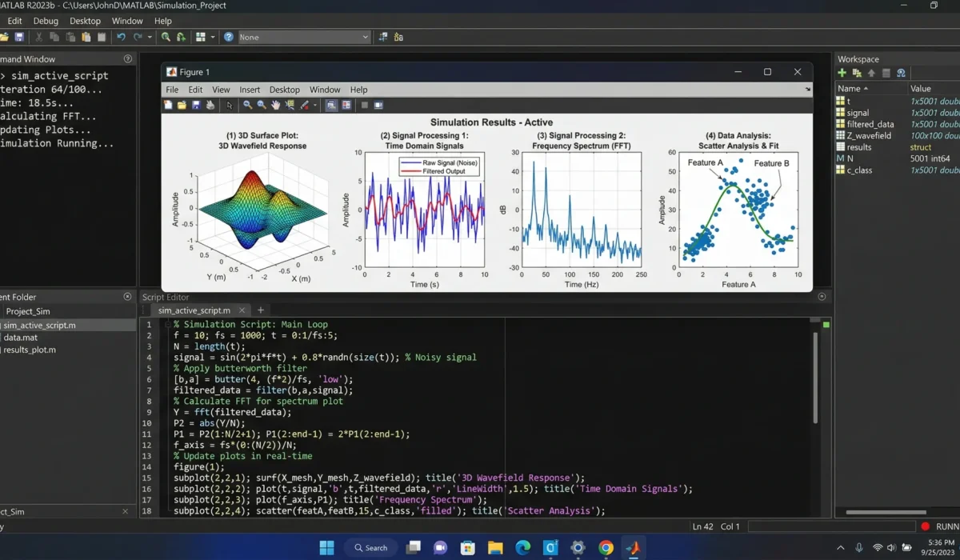Viewport: 960px width, 560px height.
Task: Click the blue Help question-mark icon
Action: coord(229,37)
